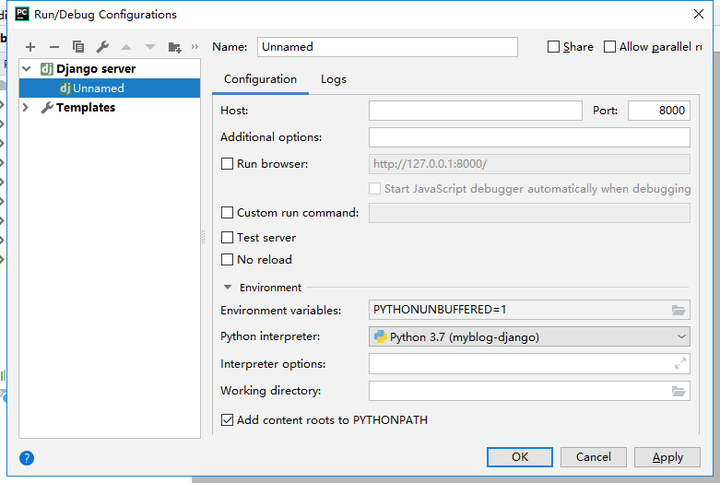Click the Port field showing 8000

(659, 111)
